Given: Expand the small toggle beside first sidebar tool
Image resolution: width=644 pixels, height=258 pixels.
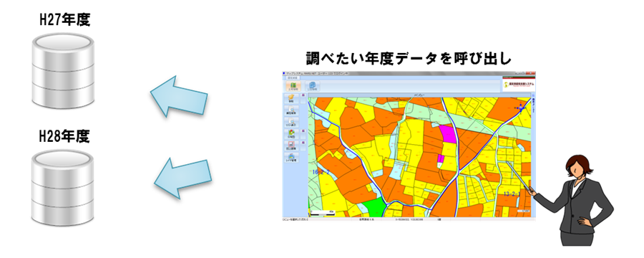Looking at the screenshot, I should pyautogui.click(x=303, y=98).
